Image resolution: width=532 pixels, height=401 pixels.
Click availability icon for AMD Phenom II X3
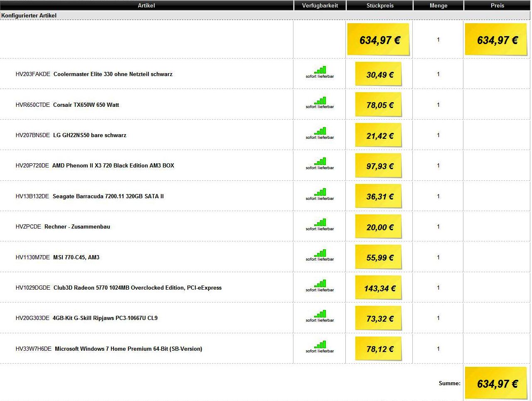320,161
